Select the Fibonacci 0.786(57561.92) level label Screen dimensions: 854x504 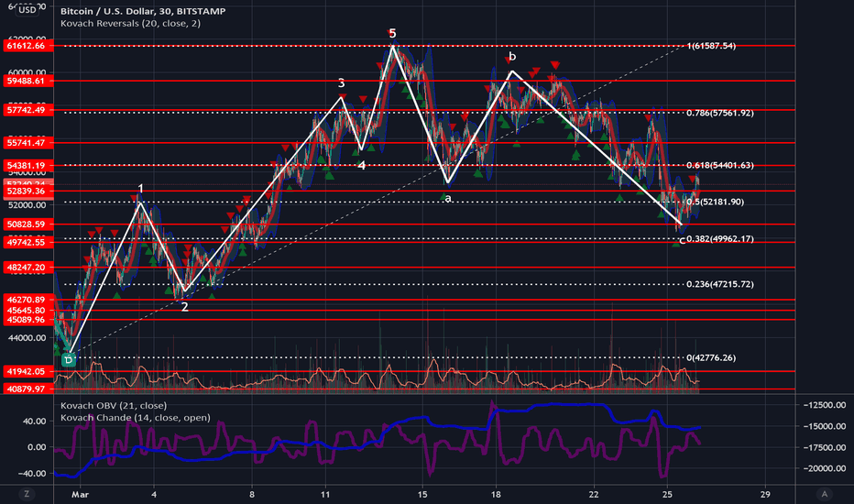pyautogui.click(x=720, y=113)
